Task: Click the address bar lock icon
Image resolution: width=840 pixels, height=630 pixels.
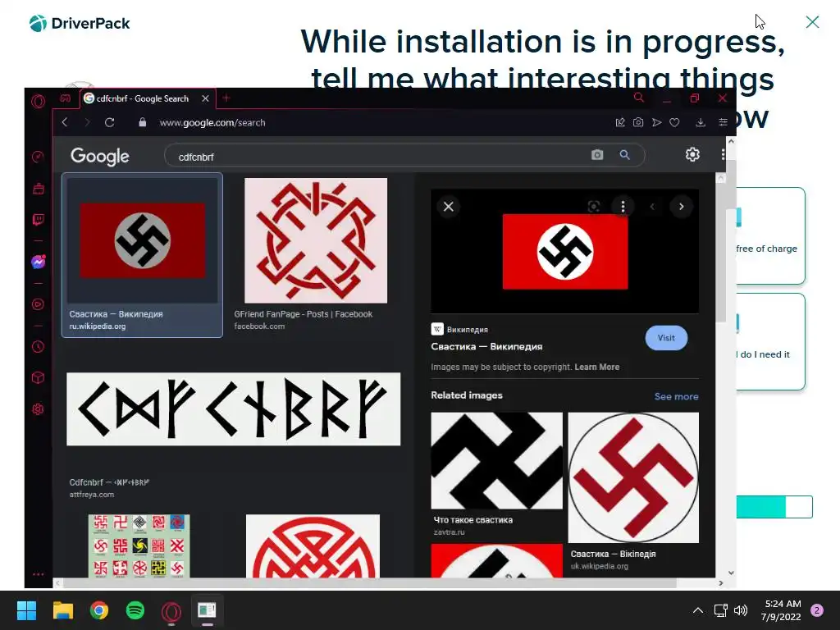Action: click(142, 122)
